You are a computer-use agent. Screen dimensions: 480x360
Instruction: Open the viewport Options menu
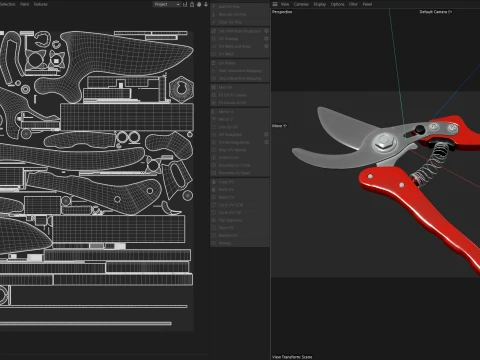tap(337, 4)
